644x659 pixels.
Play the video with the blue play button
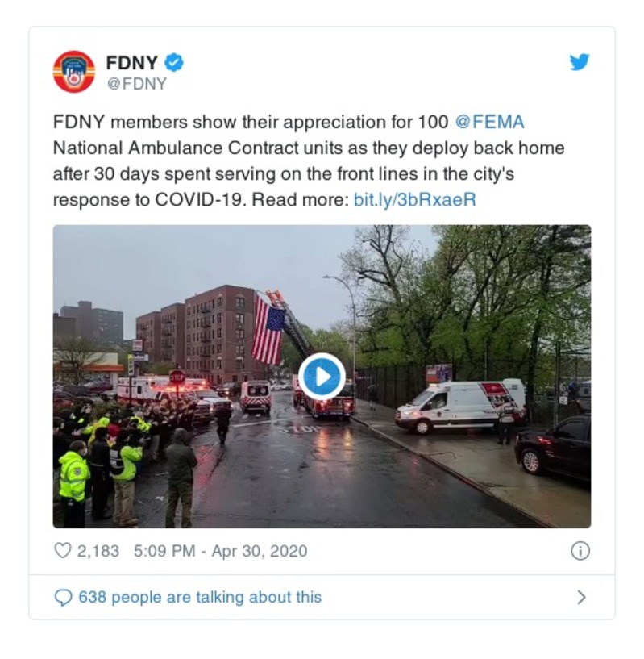(x=322, y=376)
